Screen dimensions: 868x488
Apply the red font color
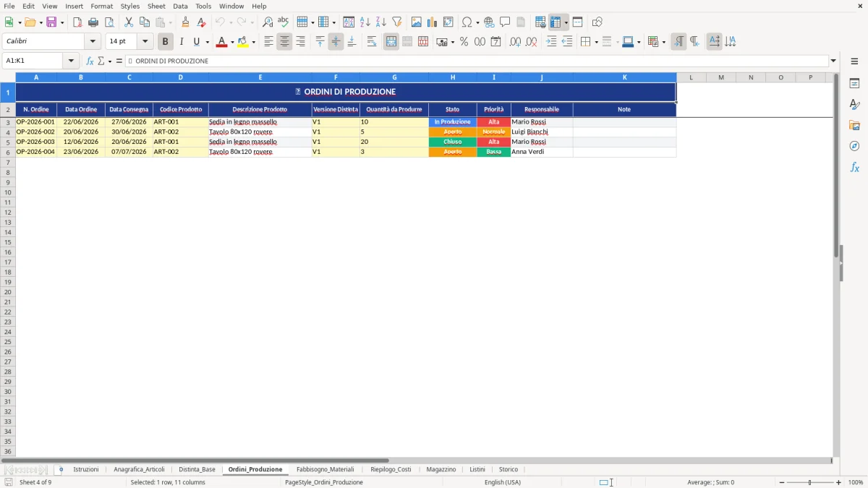[x=221, y=42]
